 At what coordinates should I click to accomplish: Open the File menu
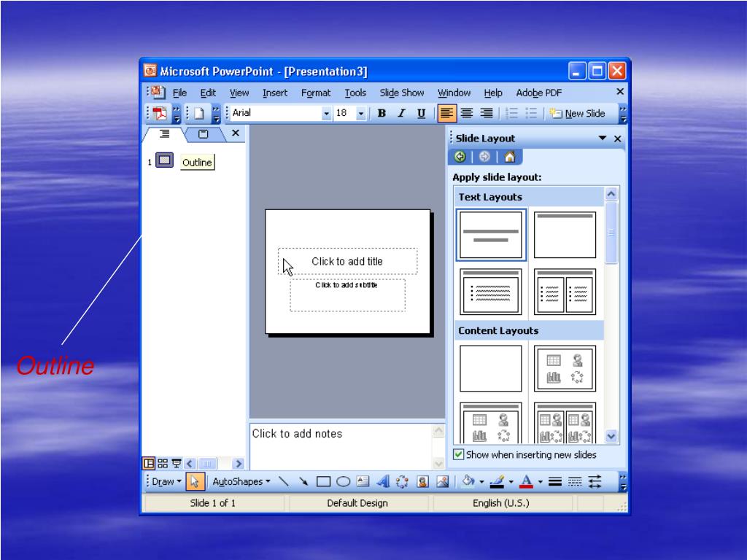pyautogui.click(x=179, y=93)
